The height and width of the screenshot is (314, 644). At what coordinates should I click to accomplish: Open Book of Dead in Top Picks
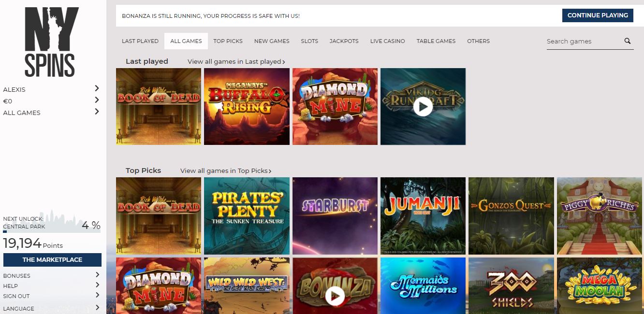[x=159, y=216]
